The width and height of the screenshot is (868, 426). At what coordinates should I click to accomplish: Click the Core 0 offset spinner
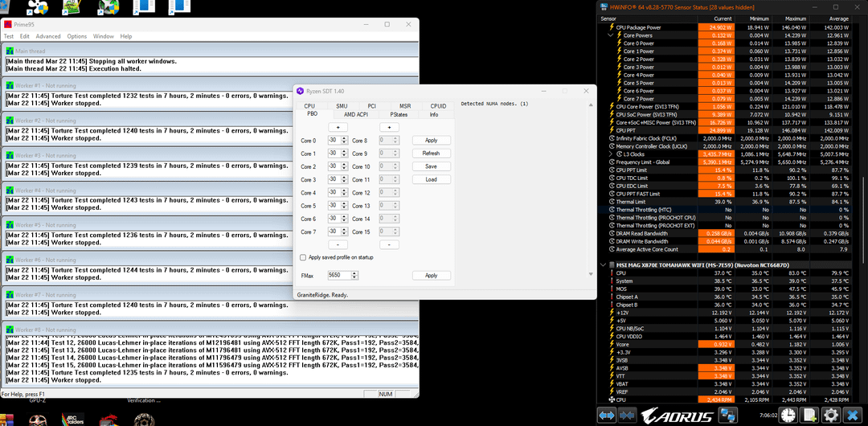point(338,141)
